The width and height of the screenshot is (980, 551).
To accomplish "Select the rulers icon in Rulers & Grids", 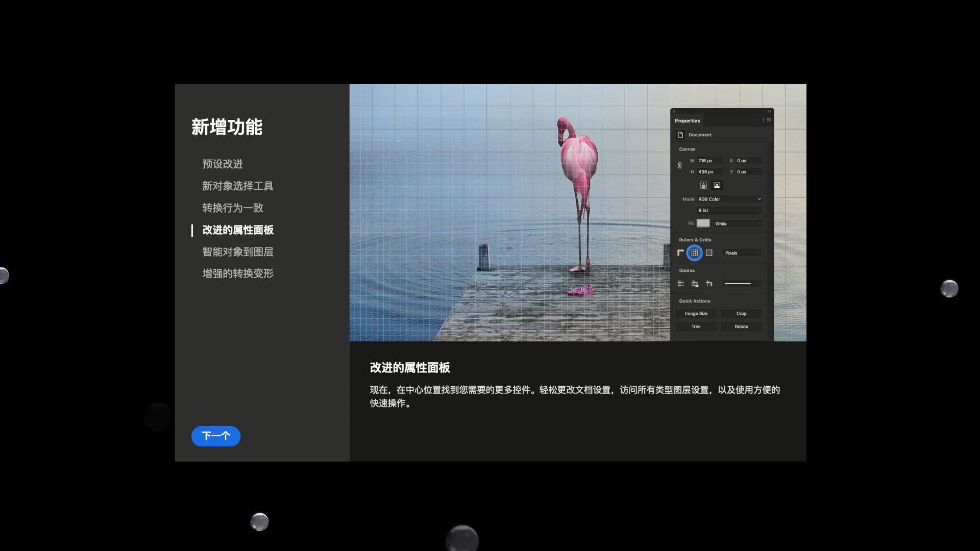I will click(x=681, y=253).
